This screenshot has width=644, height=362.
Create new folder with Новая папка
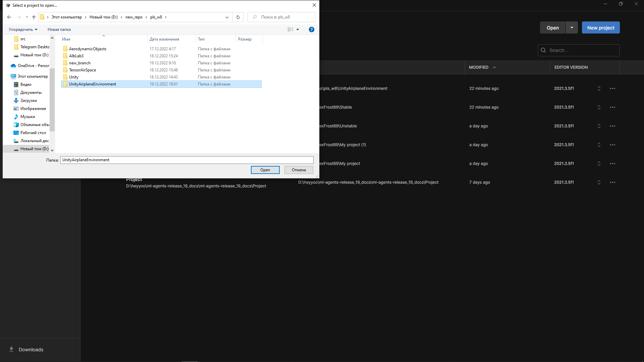point(59,29)
